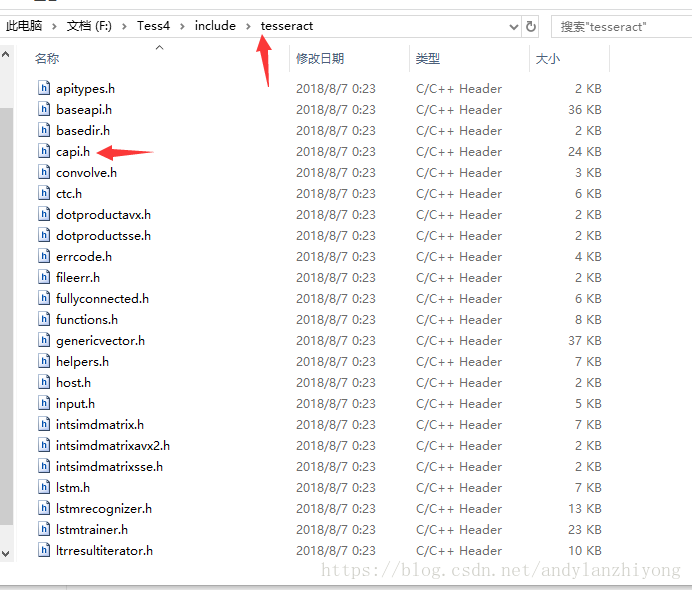The height and width of the screenshot is (590, 692).
Task: Select the file name functions.h
Action: [87, 319]
